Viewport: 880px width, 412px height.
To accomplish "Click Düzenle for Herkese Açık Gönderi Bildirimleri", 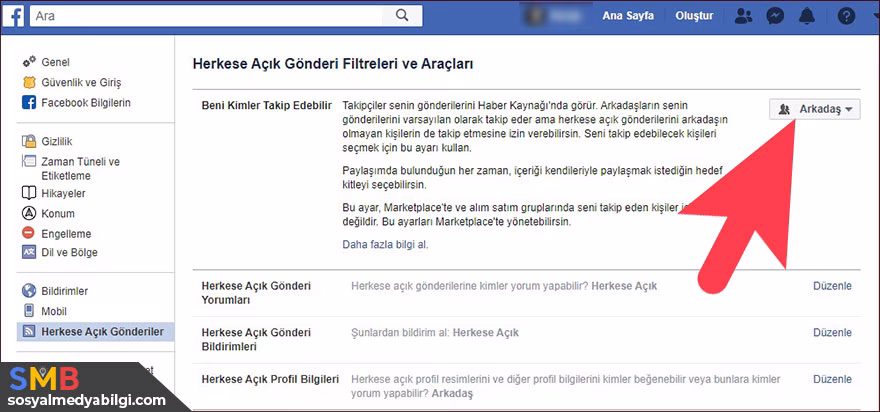I will click(x=832, y=332).
